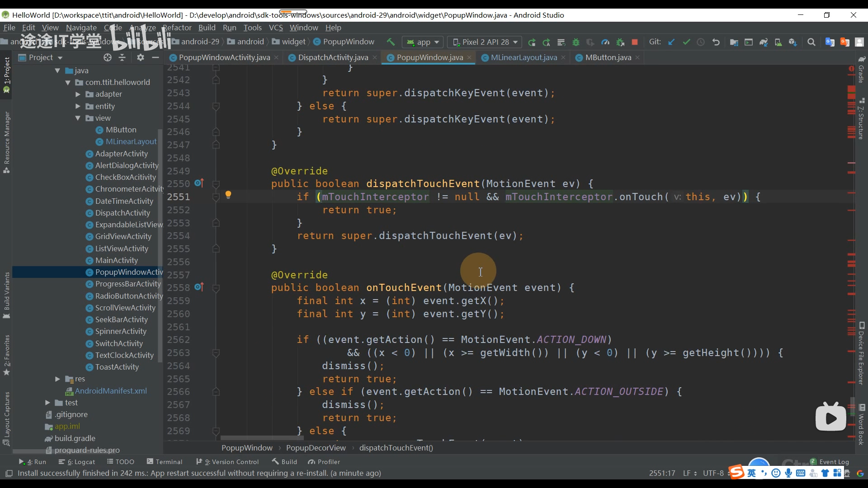Click Attach Debugger to Android Process icon
Image resolution: width=868 pixels, height=488 pixels.
(x=620, y=42)
